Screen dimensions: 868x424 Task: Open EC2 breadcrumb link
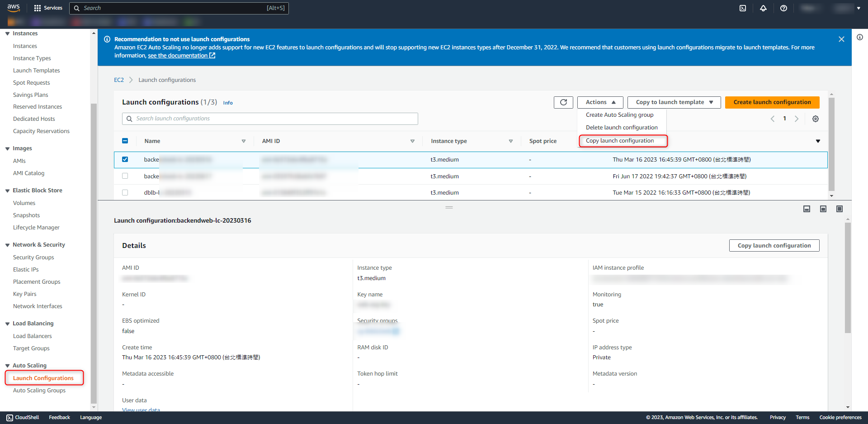pos(119,80)
